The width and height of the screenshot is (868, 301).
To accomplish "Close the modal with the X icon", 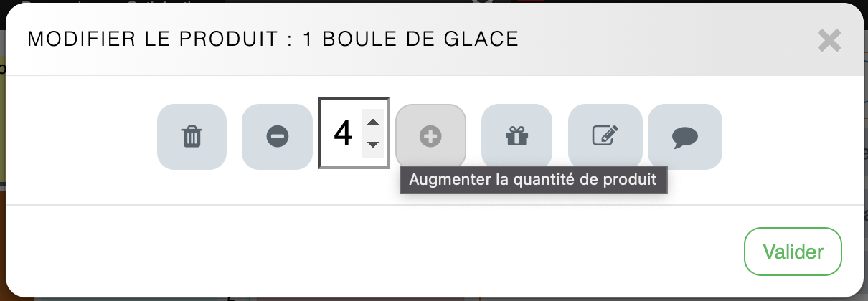I will [x=829, y=41].
